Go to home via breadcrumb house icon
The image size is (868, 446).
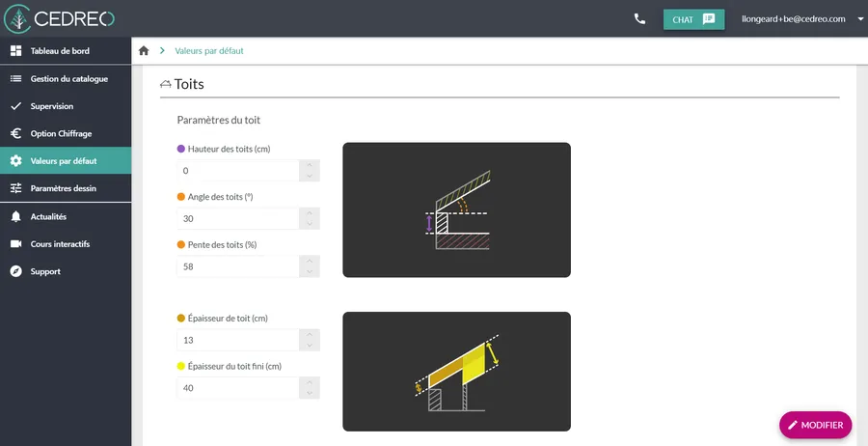[144, 50]
